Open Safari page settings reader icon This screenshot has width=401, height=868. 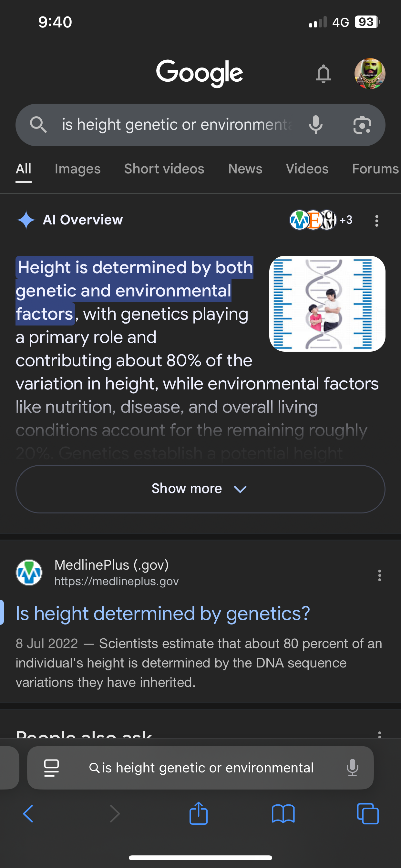pyautogui.click(x=52, y=768)
